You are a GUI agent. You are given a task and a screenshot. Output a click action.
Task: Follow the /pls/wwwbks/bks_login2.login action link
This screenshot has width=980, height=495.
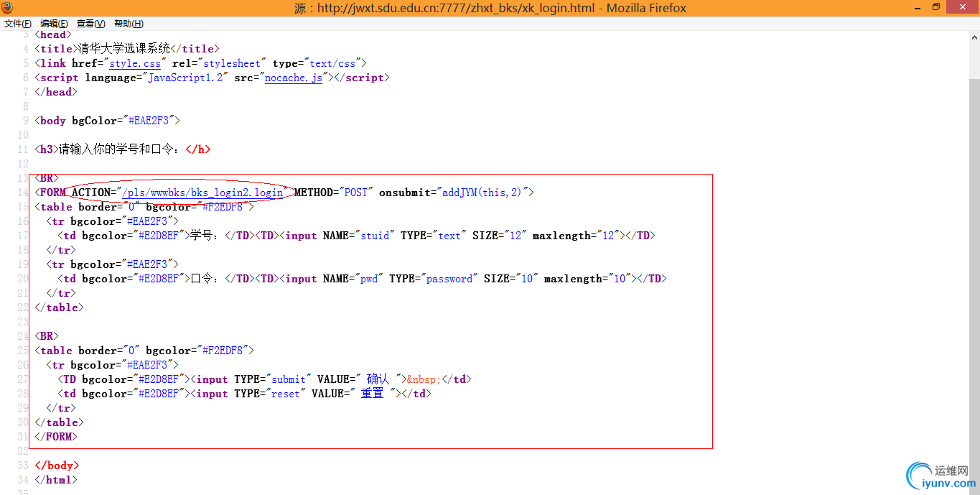[x=203, y=193]
